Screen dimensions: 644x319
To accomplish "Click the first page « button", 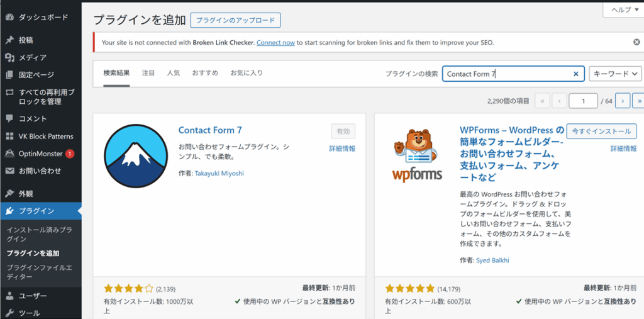I will (543, 101).
